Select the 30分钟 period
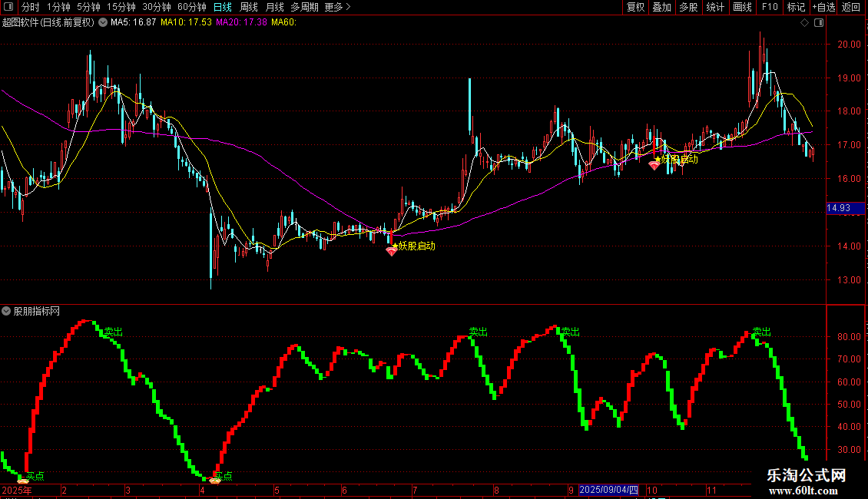Screen dimensions: 868x499 tap(157, 7)
